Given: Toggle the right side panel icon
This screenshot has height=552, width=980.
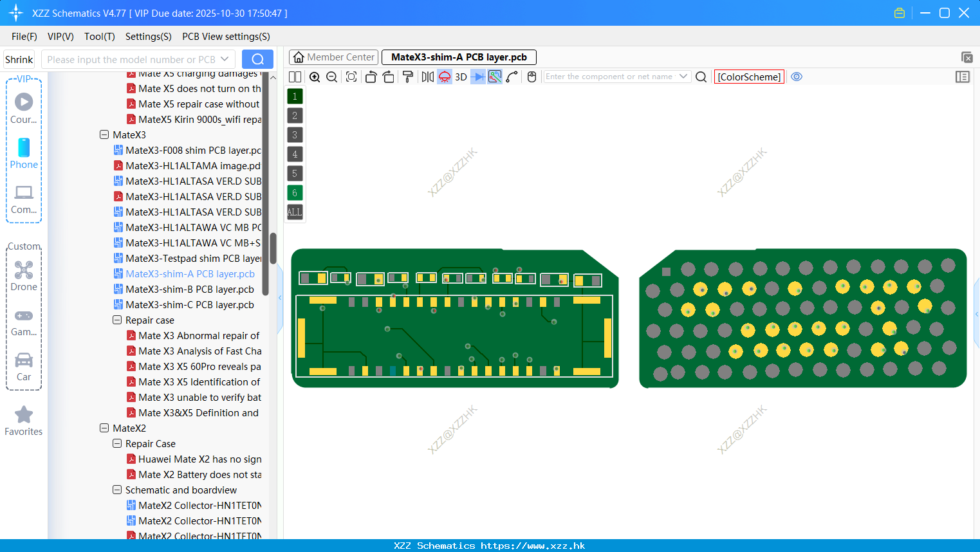Looking at the screenshot, I should tap(963, 77).
